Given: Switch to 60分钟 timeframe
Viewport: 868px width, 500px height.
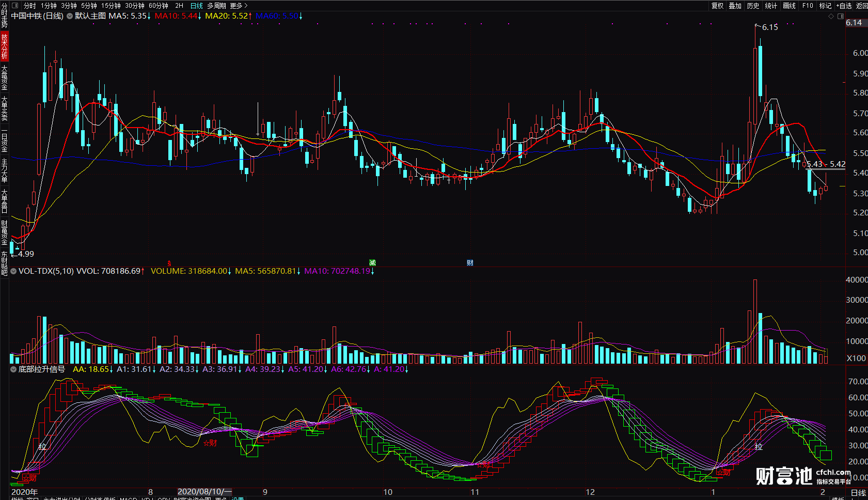Looking at the screenshot, I should 159,6.
